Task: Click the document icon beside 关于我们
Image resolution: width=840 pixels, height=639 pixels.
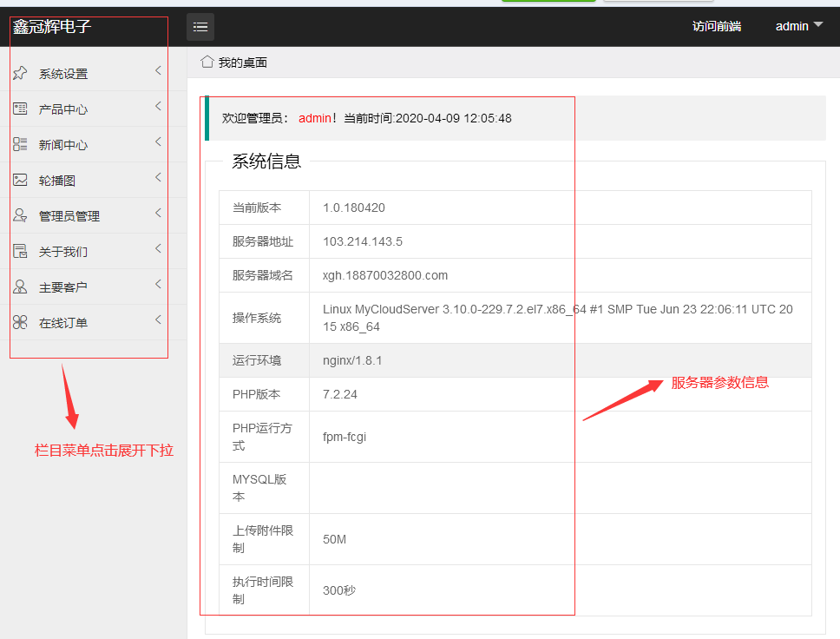Action: tap(20, 251)
